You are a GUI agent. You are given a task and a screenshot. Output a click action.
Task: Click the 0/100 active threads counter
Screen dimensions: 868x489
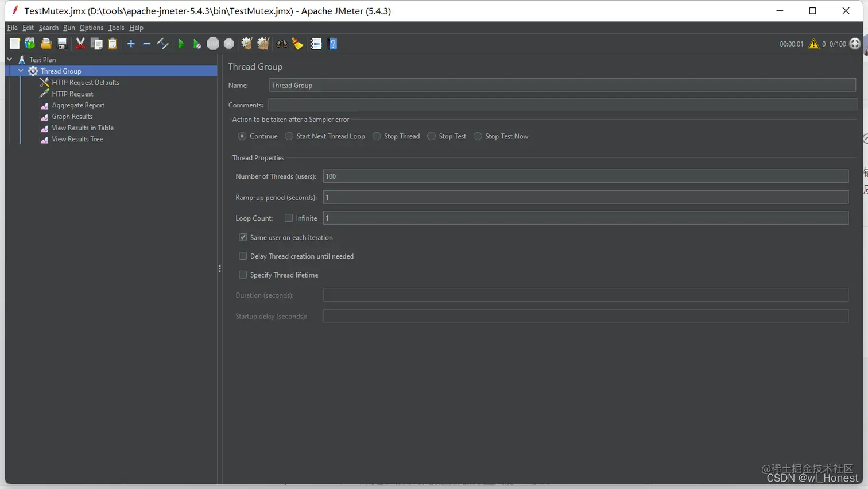coord(838,44)
